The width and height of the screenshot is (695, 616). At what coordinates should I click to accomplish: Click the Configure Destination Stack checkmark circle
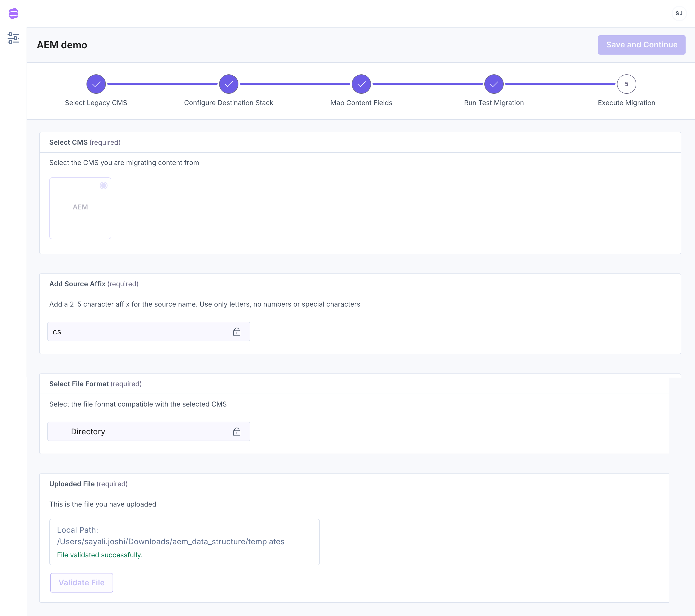point(229,84)
